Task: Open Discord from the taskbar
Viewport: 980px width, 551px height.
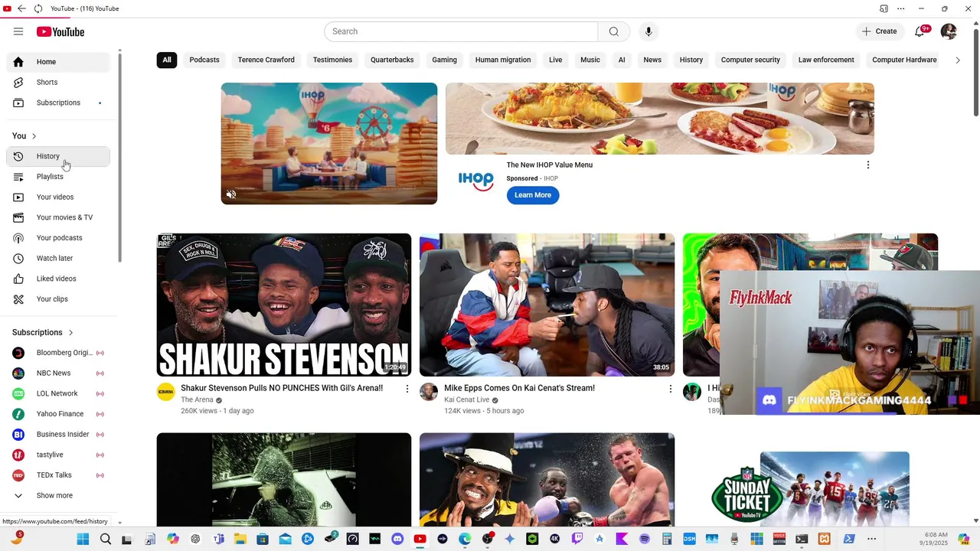Action: pyautogui.click(x=397, y=539)
